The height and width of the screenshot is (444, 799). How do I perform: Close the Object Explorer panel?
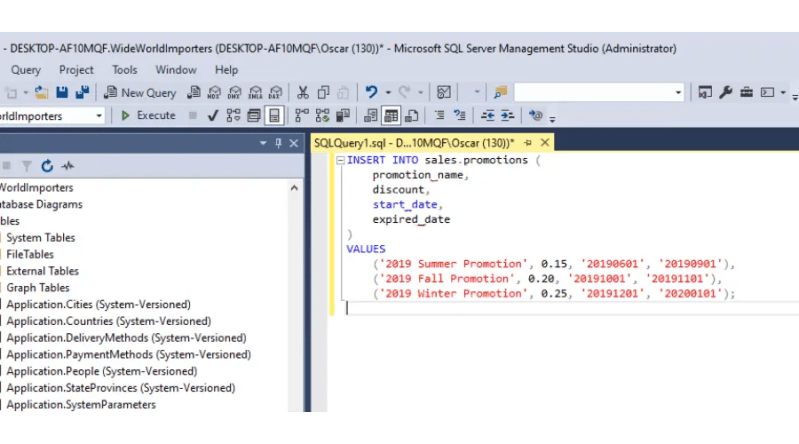[x=294, y=143]
